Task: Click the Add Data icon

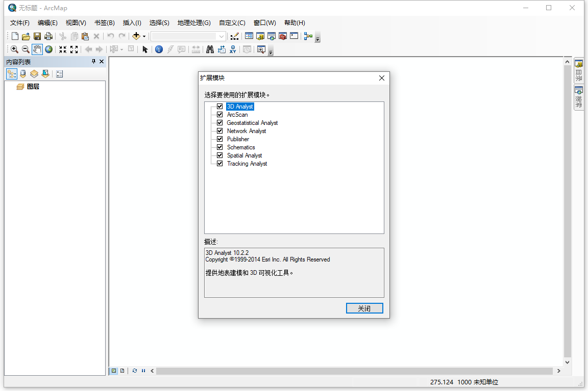Action: (136, 36)
